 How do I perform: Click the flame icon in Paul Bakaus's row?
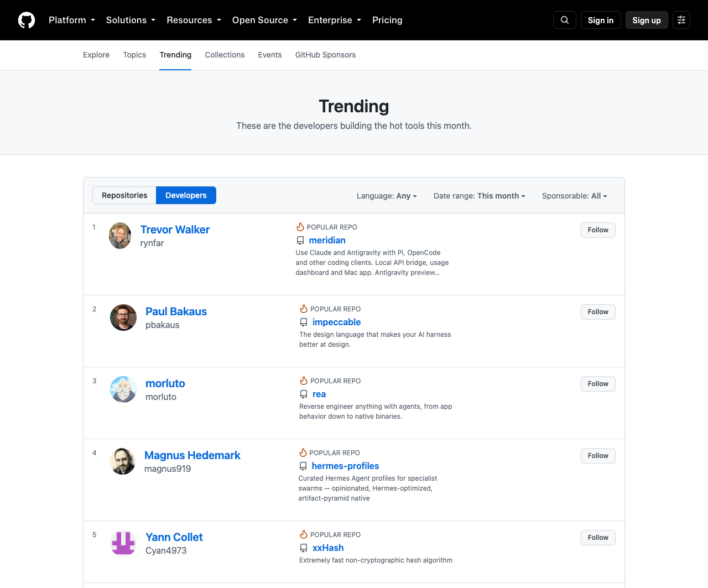(304, 309)
